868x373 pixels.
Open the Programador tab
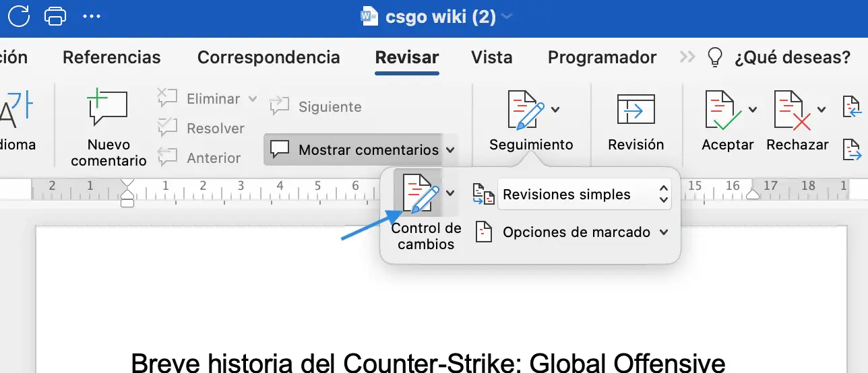(602, 57)
